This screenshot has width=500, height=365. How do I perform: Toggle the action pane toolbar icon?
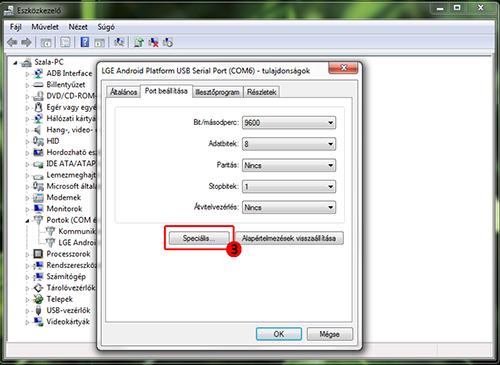99,42
